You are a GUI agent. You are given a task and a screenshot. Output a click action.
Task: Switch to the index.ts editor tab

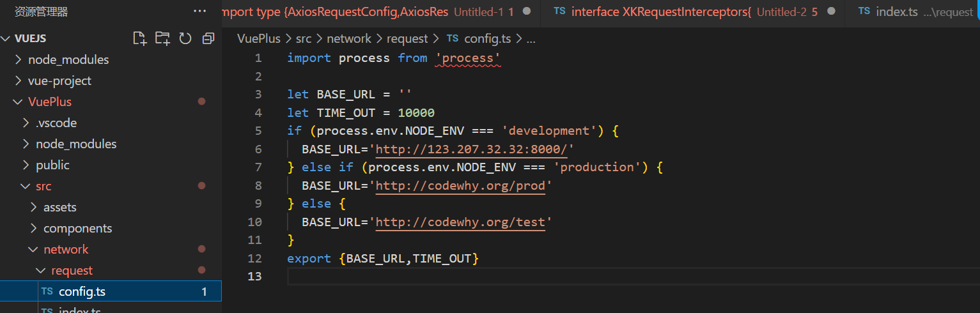click(914, 11)
